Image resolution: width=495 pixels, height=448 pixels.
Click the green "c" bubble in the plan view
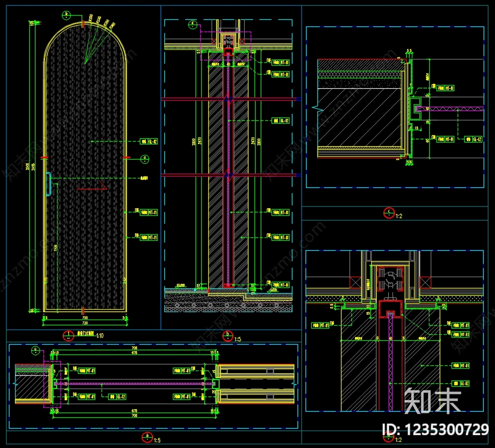point(36,350)
